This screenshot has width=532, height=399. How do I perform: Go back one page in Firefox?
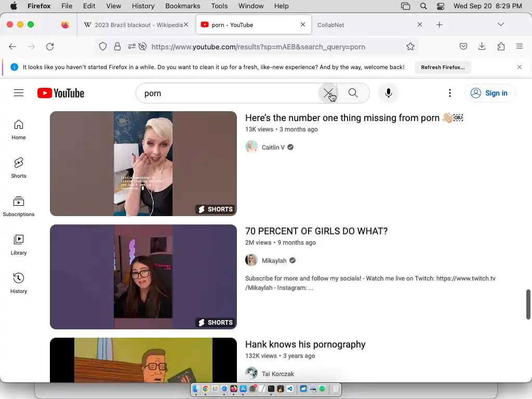click(x=12, y=46)
